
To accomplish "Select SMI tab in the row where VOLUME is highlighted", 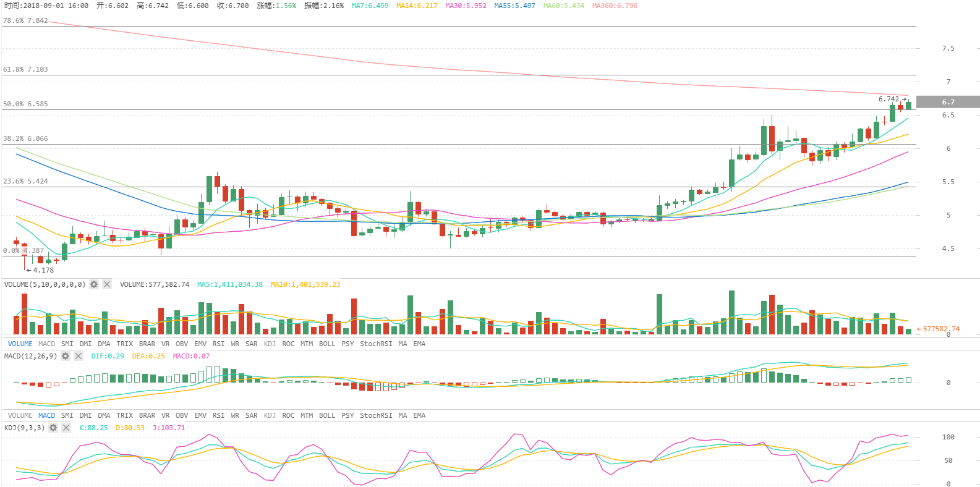I will pyautogui.click(x=67, y=344).
